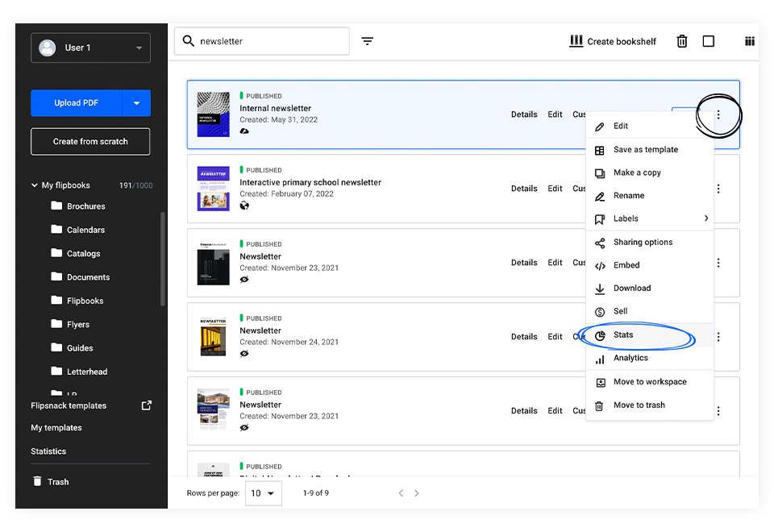The width and height of the screenshot is (774, 532).
Task: Click Flipsnack templates link
Action: [x=69, y=405]
